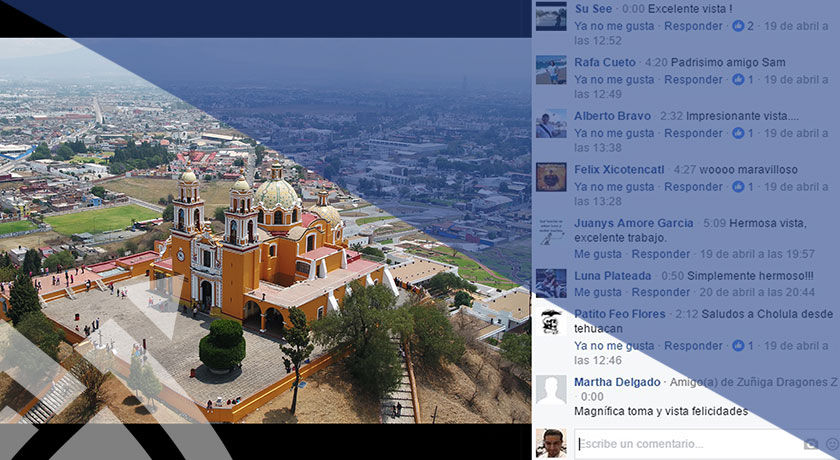Screen dimensions: 840x460
Task: Click the like count thumb on Rafa Cueto's comment
Action: pos(739,79)
